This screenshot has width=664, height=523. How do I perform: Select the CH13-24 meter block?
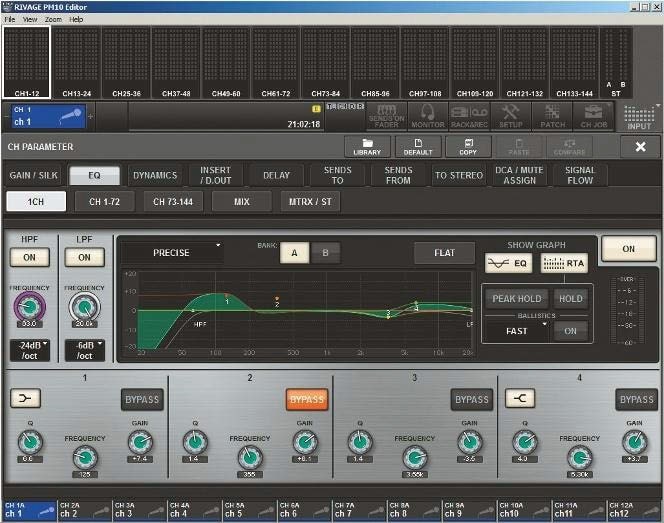tap(76, 62)
